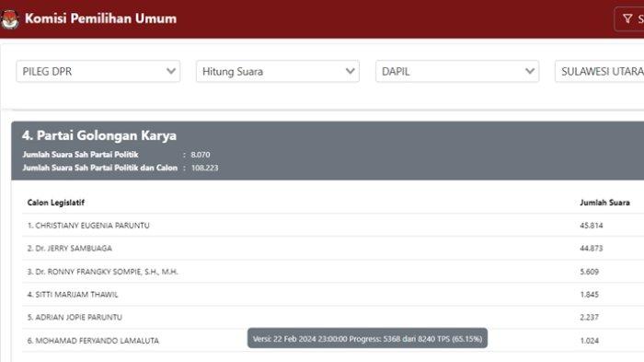Open the PILEG DPR dropdown
Image resolution: width=644 pixels, height=362 pixels.
coord(98,72)
